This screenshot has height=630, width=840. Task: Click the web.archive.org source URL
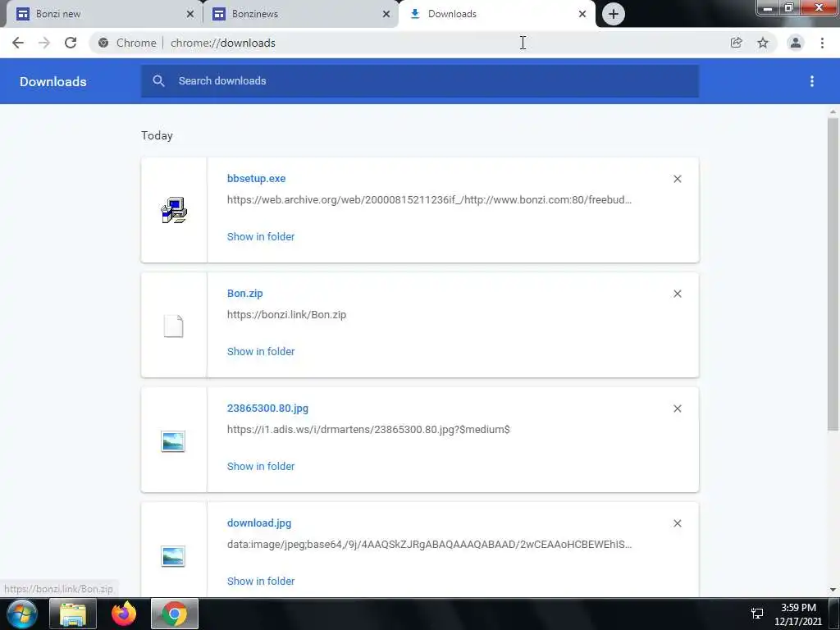pyautogui.click(x=429, y=200)
